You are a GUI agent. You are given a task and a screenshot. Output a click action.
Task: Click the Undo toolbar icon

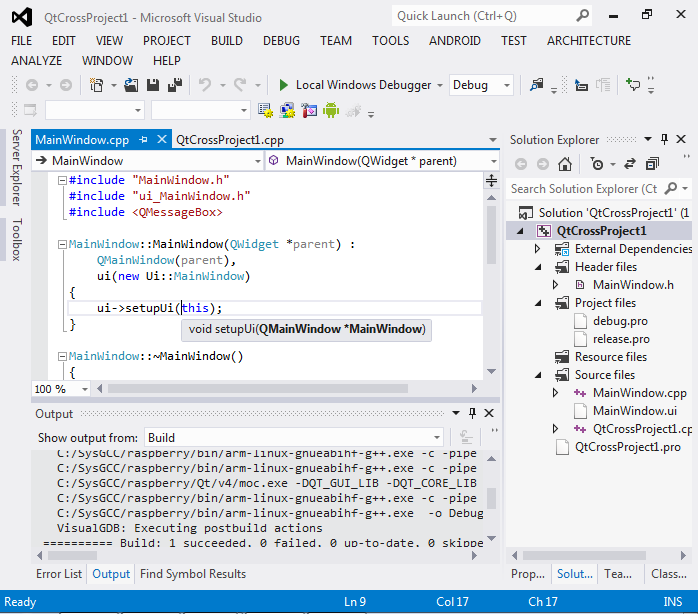[x=205, y=85]
